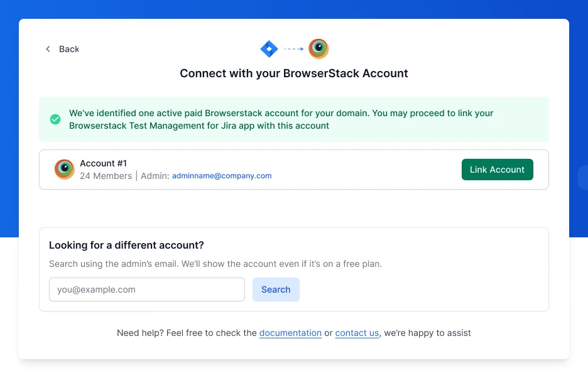This screenshot has height=378, width=588.
Task: Select the Account #1 title text
Action: pos(103,163)
